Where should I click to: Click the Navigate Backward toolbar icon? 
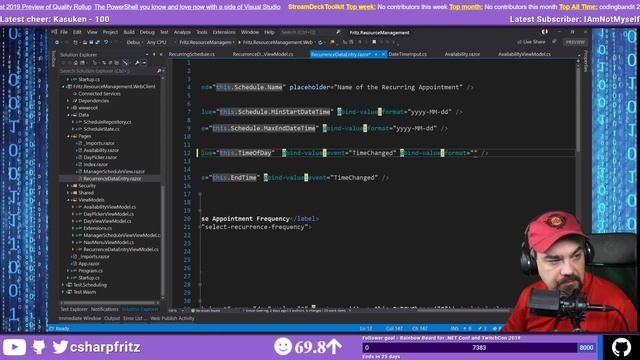point(57,42)
